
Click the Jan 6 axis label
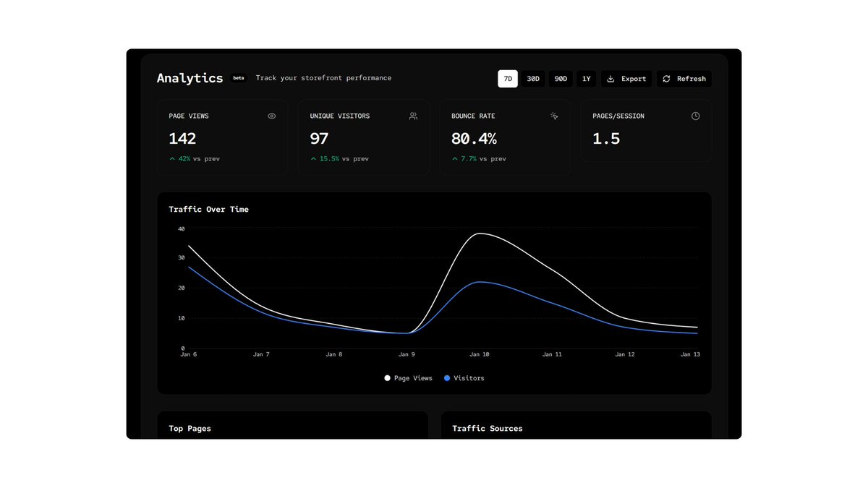coord(189,354)
